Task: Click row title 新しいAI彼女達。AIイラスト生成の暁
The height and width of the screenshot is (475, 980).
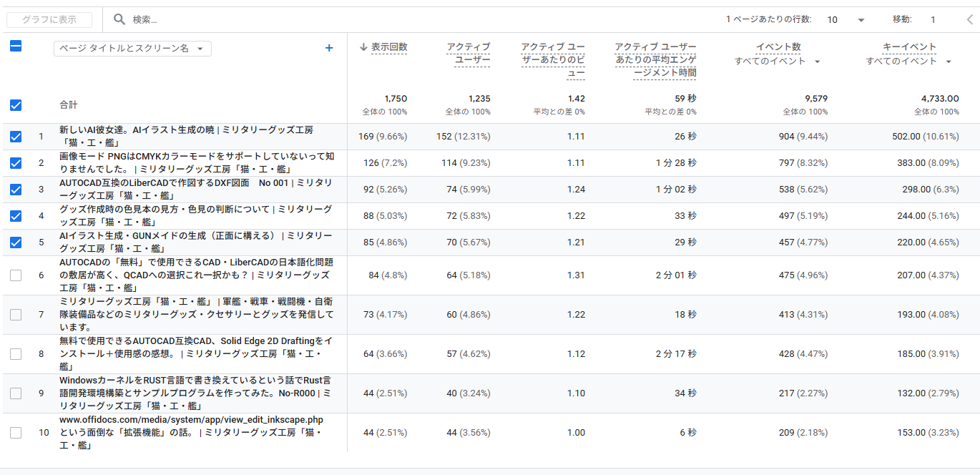Action: click(187, 137)
